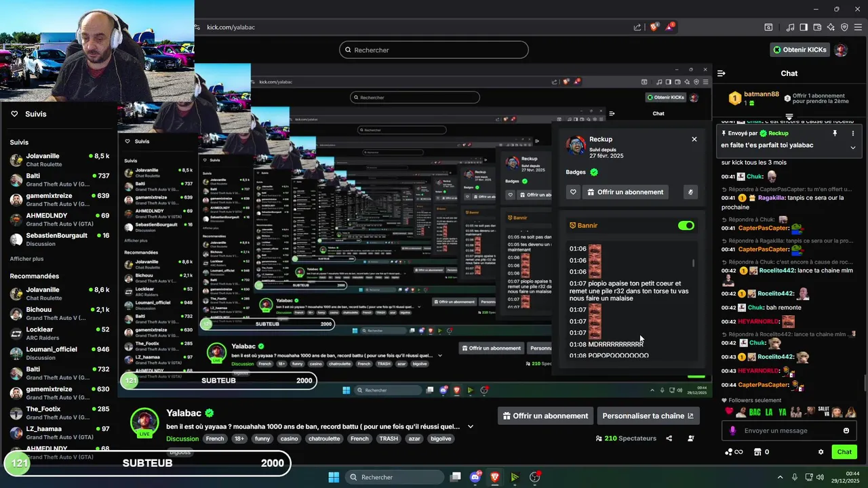Screen dimensions: 868x488
Task: Open the browser hamburger menu
Action: 858,27
